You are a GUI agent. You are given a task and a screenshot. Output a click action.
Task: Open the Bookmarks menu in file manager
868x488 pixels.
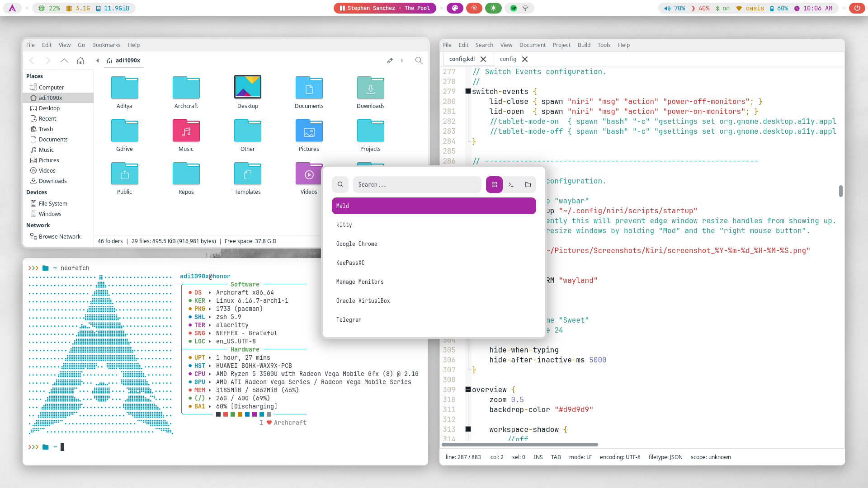[x=106, y=45]
